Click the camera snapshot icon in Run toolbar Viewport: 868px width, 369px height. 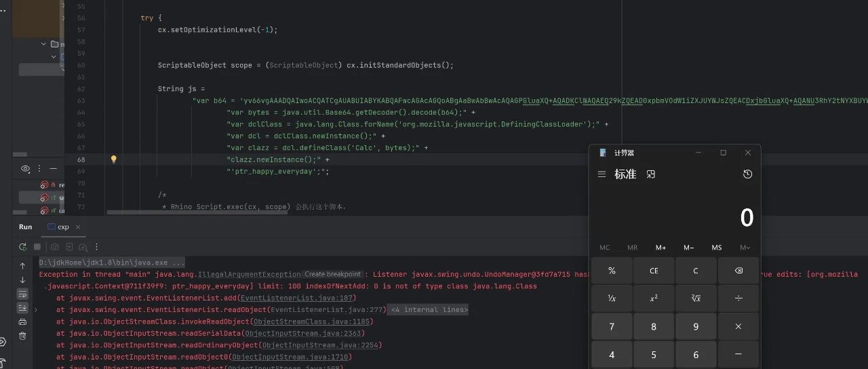click(x=55, y=247)
